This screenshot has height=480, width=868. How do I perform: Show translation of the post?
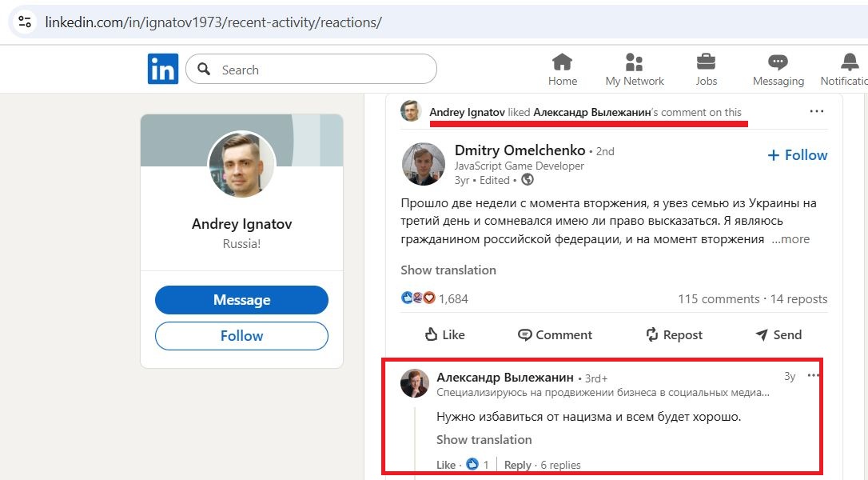click(x=448, y=270)
